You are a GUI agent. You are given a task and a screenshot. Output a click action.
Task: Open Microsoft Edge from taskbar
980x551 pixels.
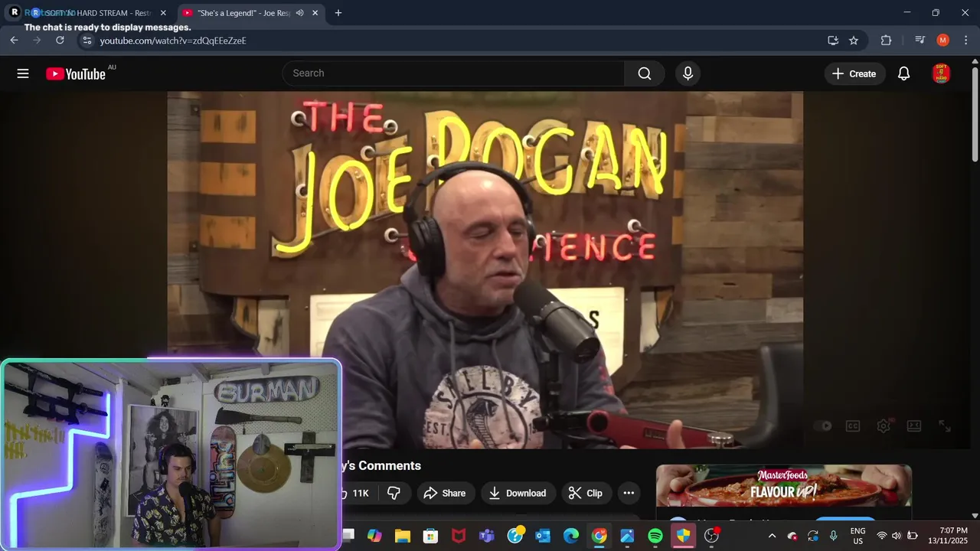[x=571, y=536]
